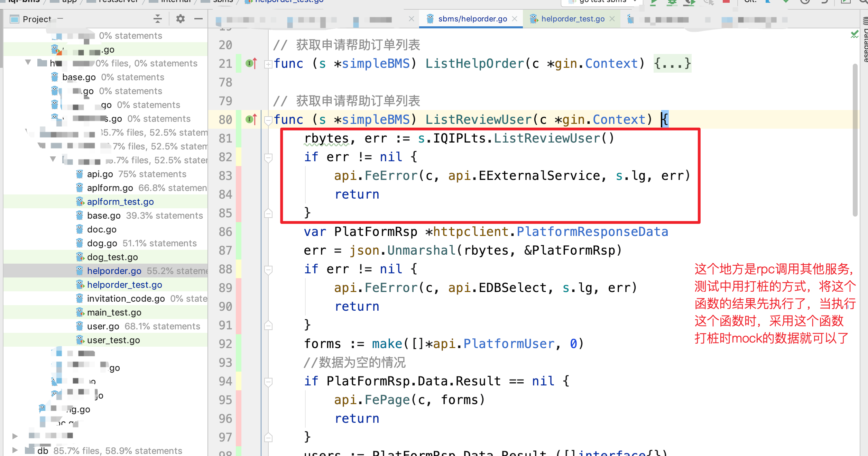Select base.go with 0% statements
Screen dimensions: 868x456
tap(105, 77)
